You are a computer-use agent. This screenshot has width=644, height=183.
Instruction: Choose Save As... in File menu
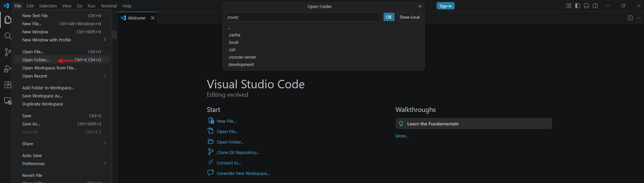click(62, 124)
